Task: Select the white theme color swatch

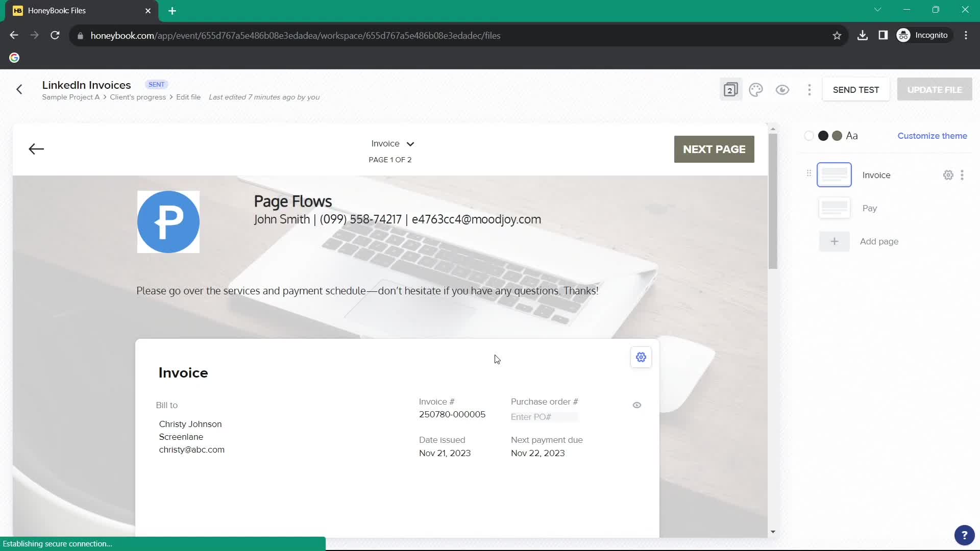Action: point(808,136)
